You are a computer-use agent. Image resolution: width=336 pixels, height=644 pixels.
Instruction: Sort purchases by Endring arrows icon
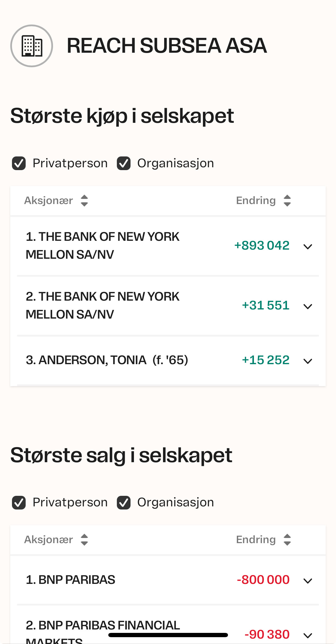tap(287, 201)
